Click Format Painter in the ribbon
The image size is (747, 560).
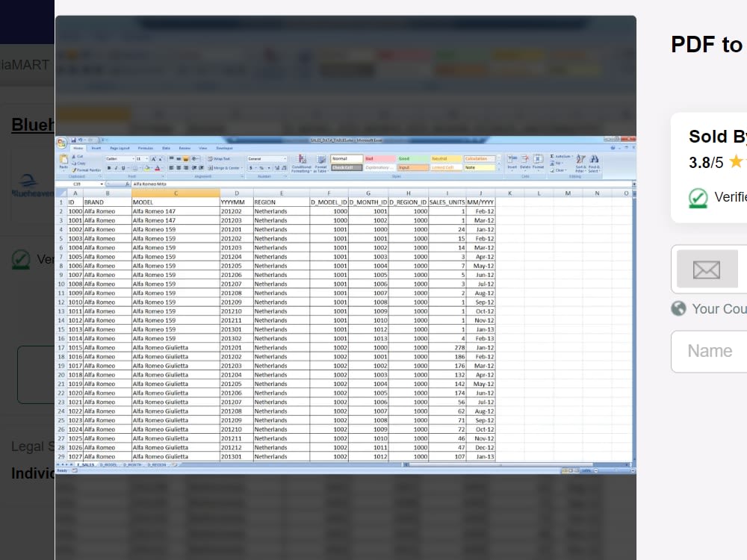coord(86,169)
